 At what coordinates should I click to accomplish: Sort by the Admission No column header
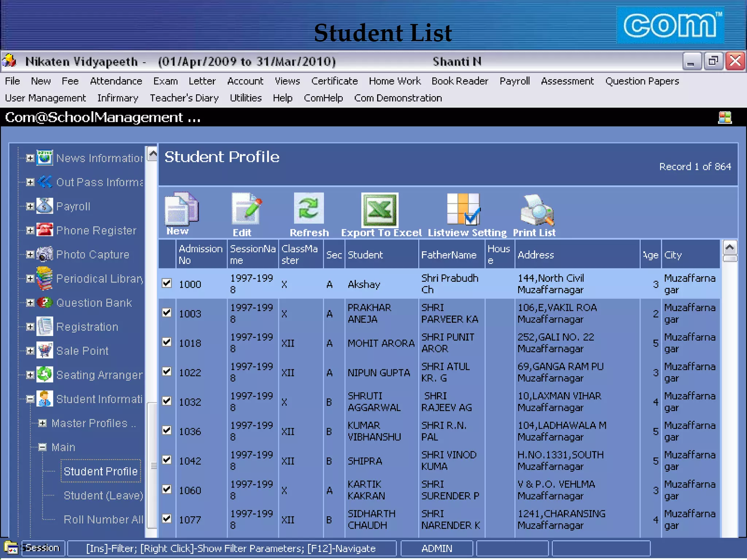(201, 254)
